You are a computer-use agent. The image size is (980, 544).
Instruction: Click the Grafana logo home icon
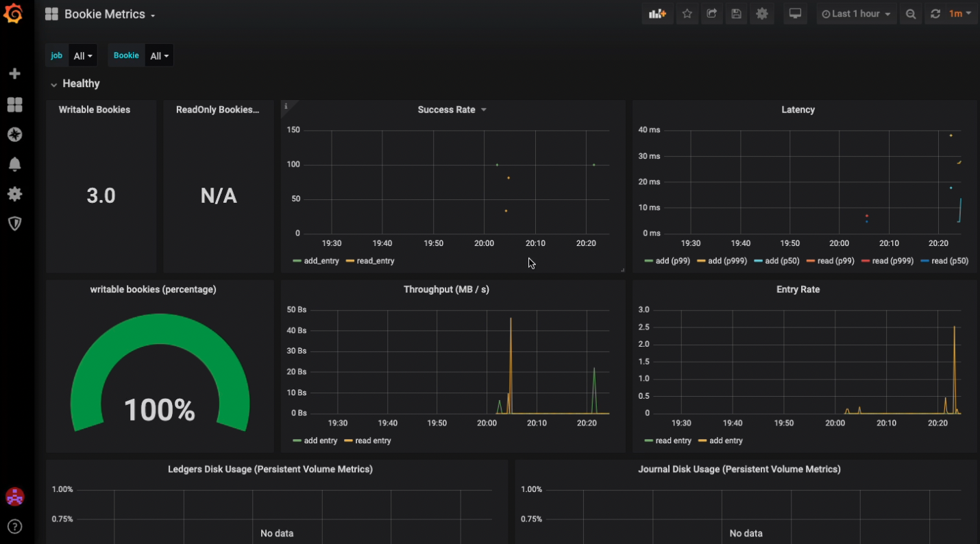point(14,14)
